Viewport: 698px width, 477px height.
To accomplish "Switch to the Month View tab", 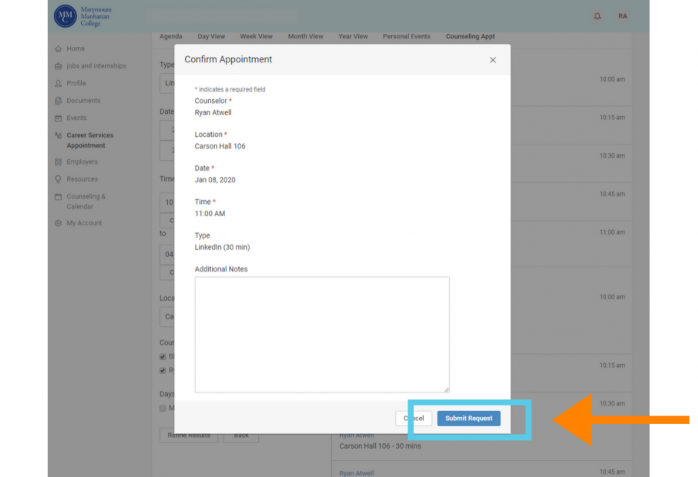I will [305, 36].
